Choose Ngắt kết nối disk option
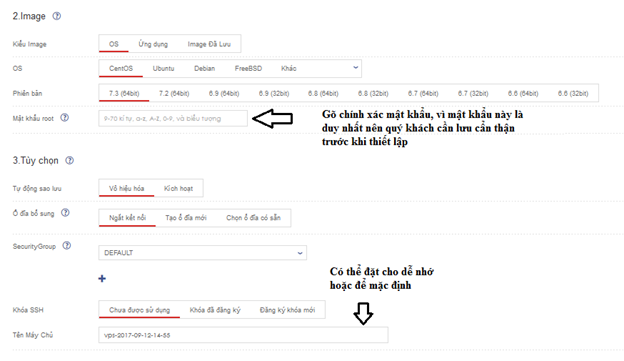The width and height of the screenshot is (624, 361). pyautogui.click(x=127, y=218)
